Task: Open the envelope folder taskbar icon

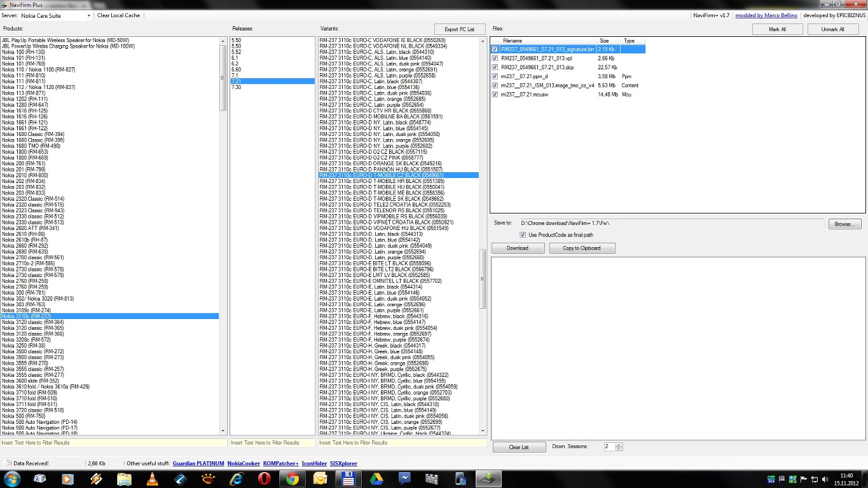Action: tap(320, 479)
